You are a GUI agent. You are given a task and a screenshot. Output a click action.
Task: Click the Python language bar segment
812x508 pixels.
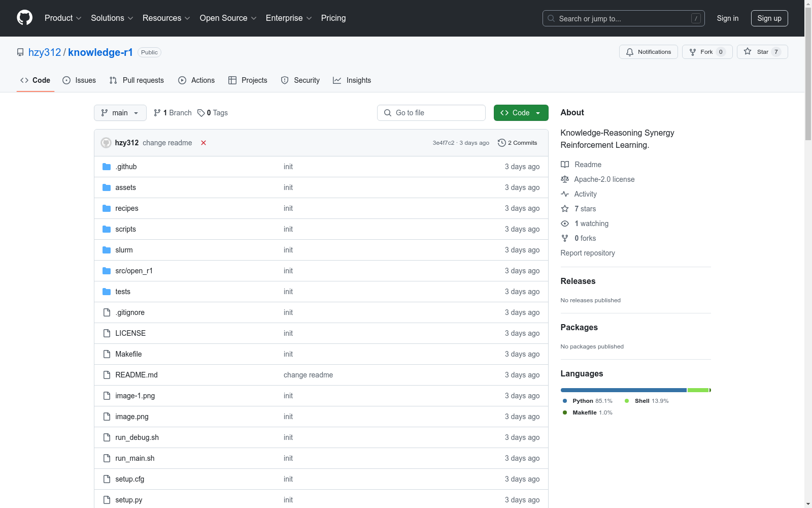click(623, 390)
